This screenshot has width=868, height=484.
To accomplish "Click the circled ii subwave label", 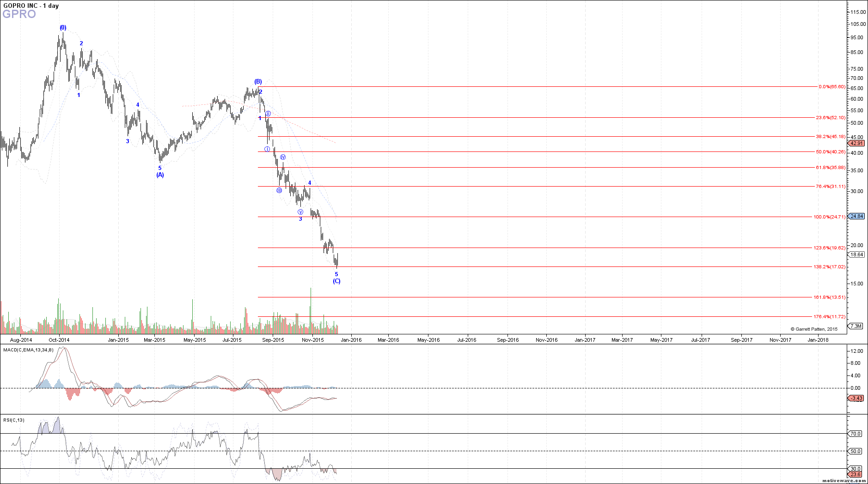I will click(268, 114).
